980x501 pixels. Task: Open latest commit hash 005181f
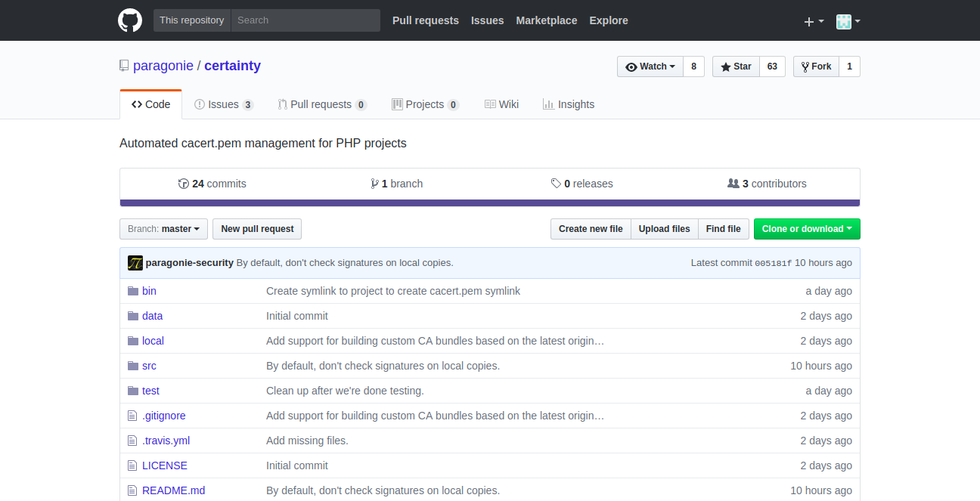[x=774, y=263]
